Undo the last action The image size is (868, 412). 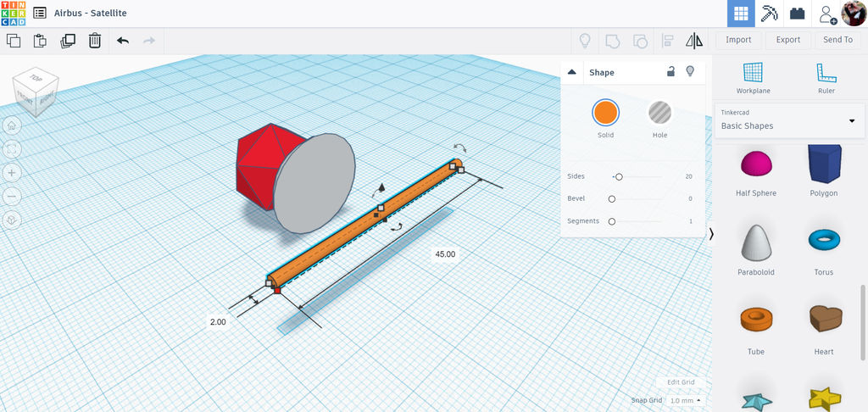pyautogui.click(x=123, y=41)
